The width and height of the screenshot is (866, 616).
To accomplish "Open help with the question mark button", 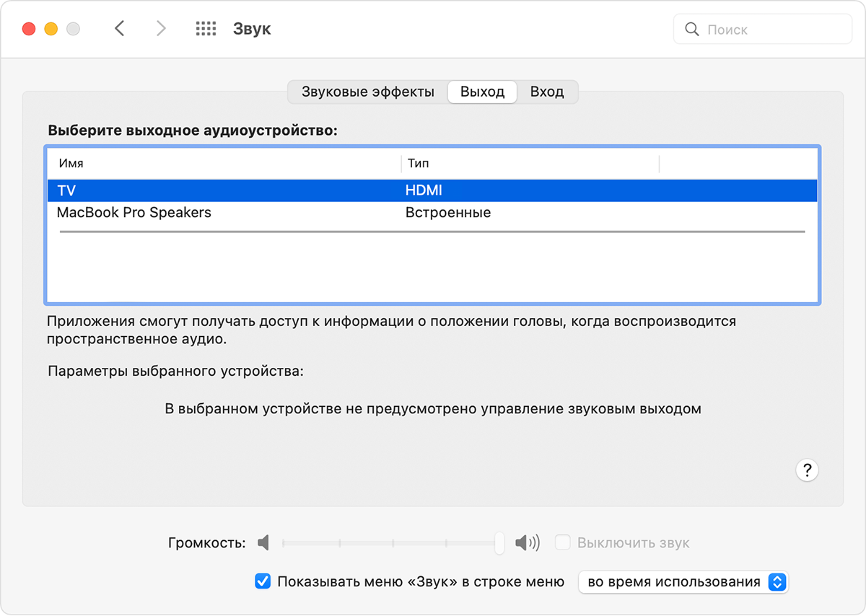I will [x=807, y=470].
